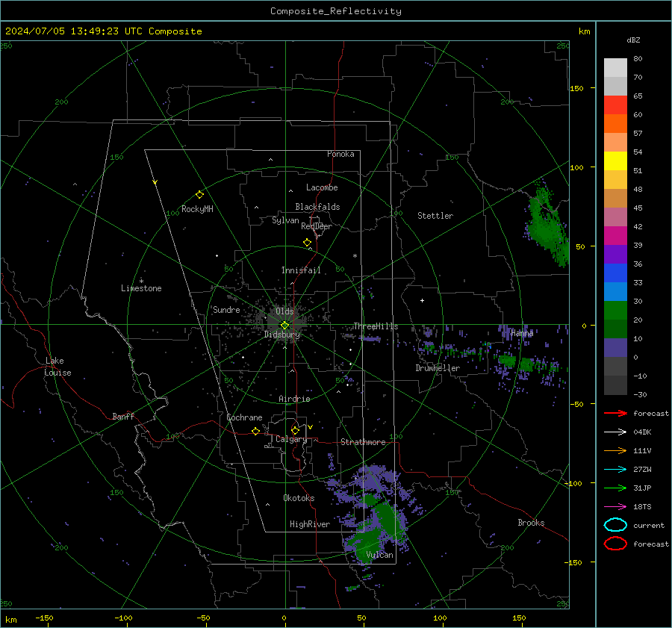672x628 pixels.
Task: Click the magenta 18TS arrow legend icon
Action: (615, 507)
